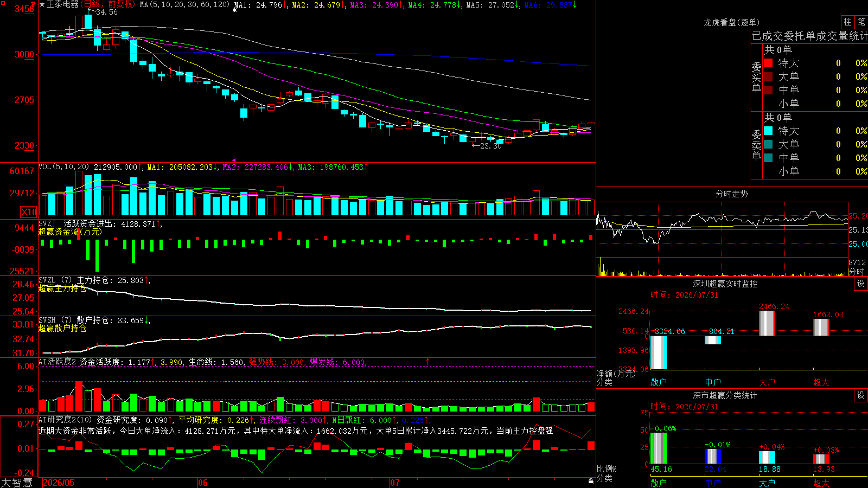Select the teal 大单 sell-order swatch

[x=768, y=144]
